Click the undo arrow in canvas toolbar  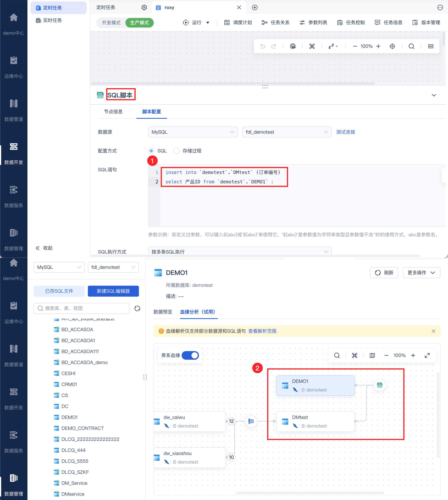point(262,46)
